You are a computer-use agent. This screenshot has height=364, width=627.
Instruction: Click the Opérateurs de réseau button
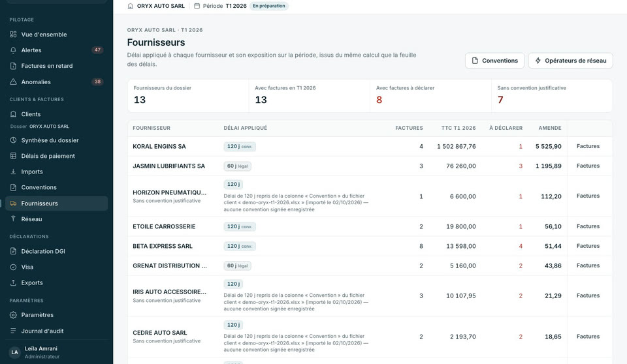coord(571,61)
